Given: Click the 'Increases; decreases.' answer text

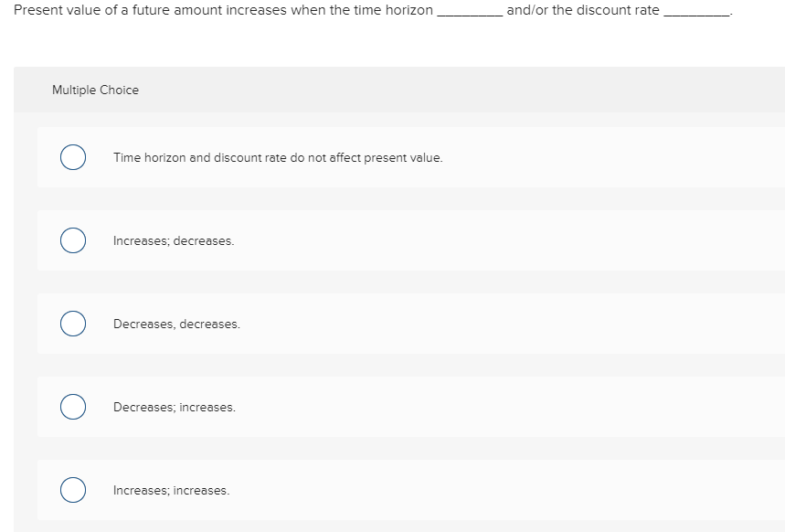Looking at the screenshot, I should coord(173,240).
